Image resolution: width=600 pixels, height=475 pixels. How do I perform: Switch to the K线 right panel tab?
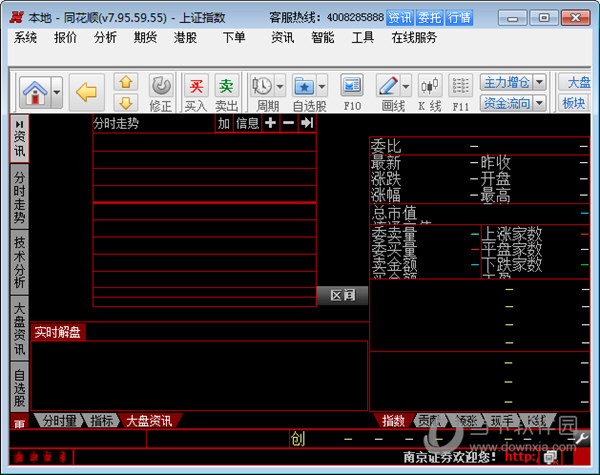536,421
